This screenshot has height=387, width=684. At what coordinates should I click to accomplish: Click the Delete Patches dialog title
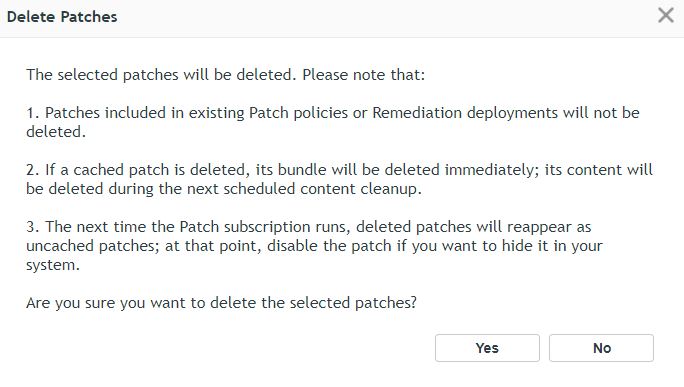pyautogui.click(x=62, y=17)
